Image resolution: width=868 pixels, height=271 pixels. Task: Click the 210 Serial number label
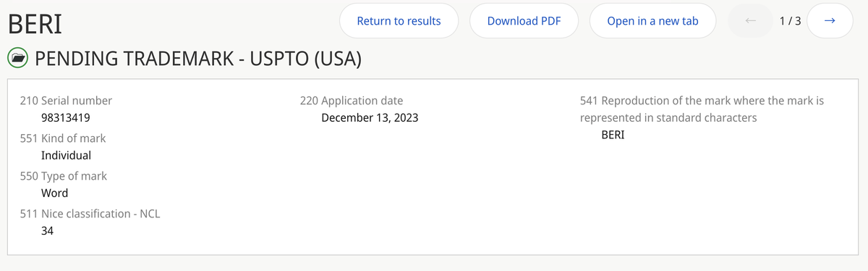coord(66,101)
